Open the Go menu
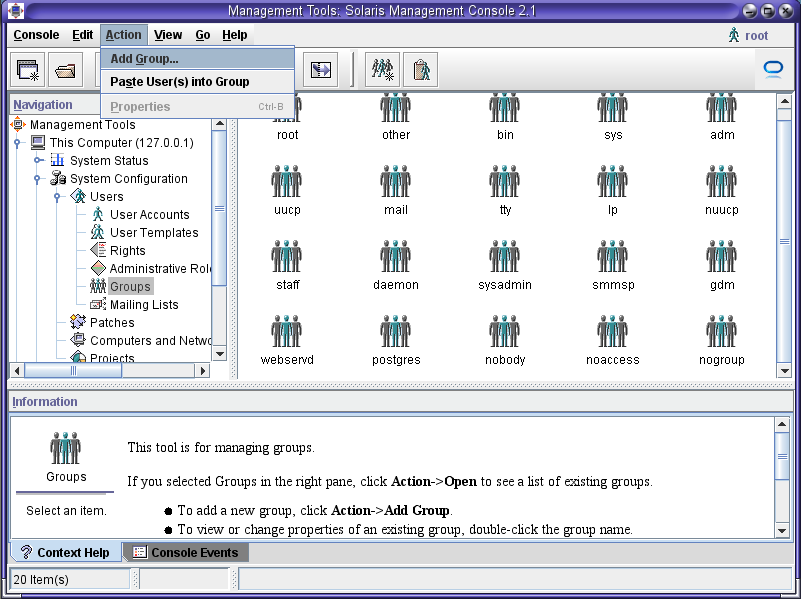The image size is (801, 599). click(x=203, y=35)
